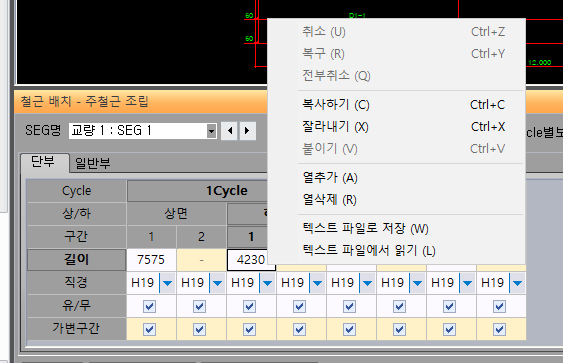Open 직경 dropdown in fifth column
Image resolution: width=563 pixels, height=363 pixels.
(367, 283)
